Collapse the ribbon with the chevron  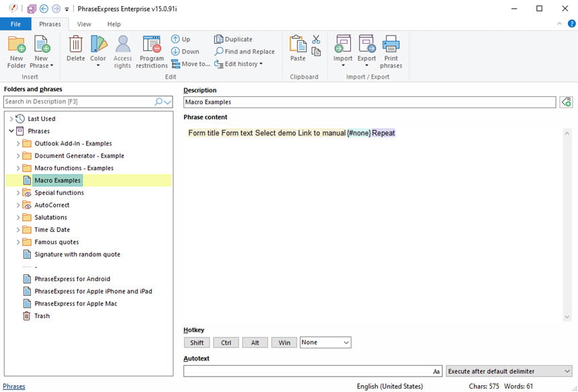[x=559, y=24]
